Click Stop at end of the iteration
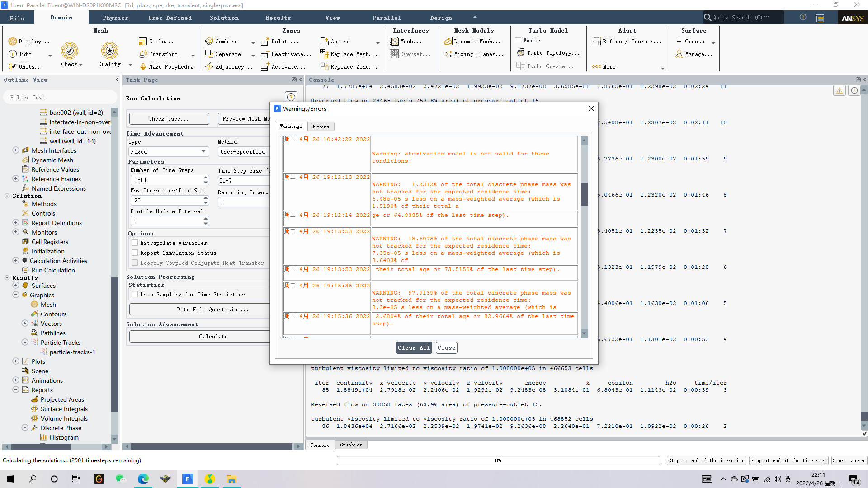Viewport: 868px width, 488px height. (706, 460)
